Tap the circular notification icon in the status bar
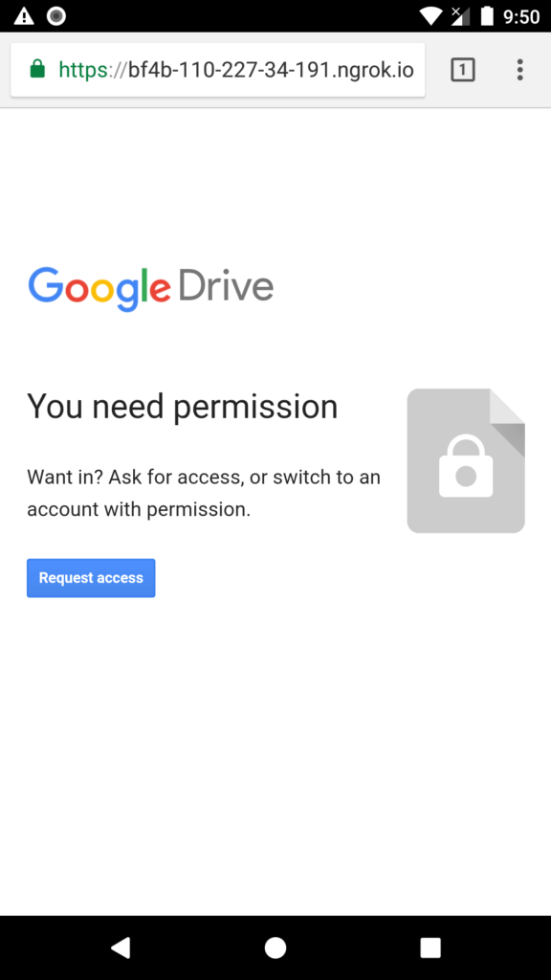The width and height of the screenshot is (551, 980). tap(56, 15)
